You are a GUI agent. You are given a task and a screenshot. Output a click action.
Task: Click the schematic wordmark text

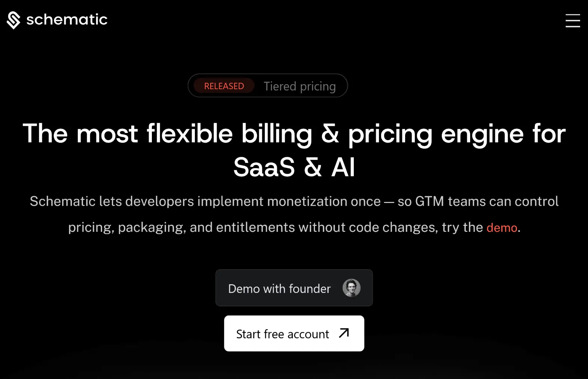coord(67,19)
